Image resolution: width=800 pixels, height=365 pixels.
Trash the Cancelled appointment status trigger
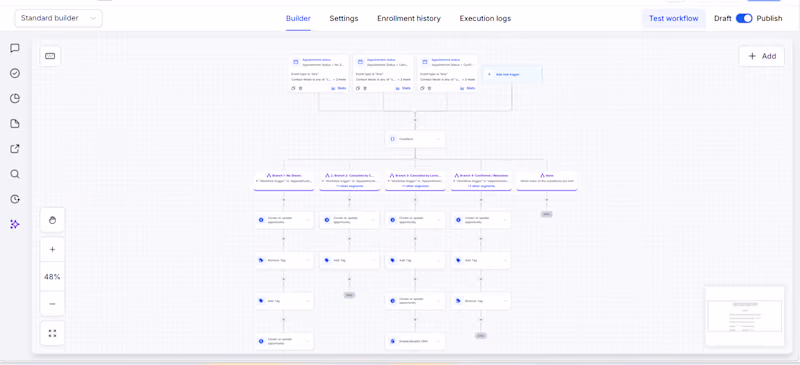coord(364,88)
